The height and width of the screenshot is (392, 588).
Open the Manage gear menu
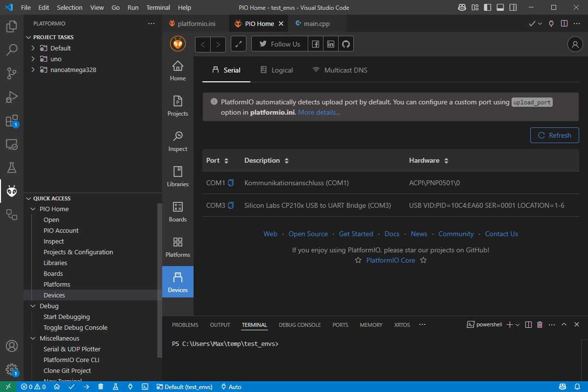[12, 369]
